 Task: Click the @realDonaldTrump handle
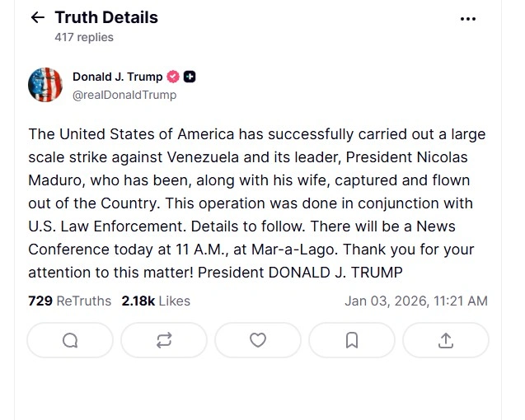pyautogui.click(x=124, y=95)
